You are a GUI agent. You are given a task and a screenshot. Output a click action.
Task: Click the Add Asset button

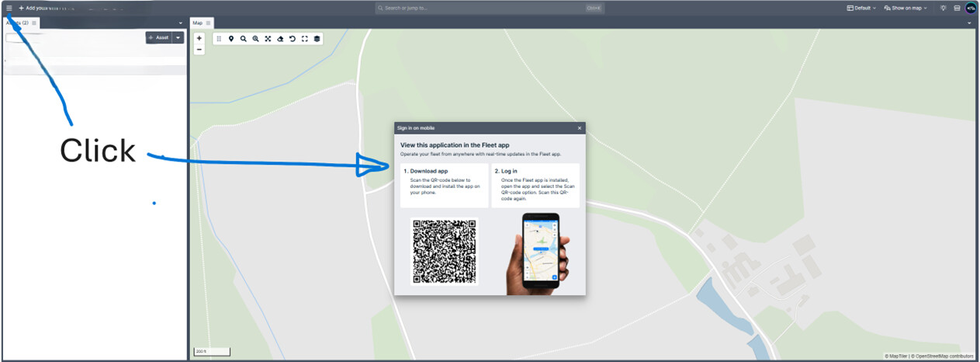click(x=158, y=37)
